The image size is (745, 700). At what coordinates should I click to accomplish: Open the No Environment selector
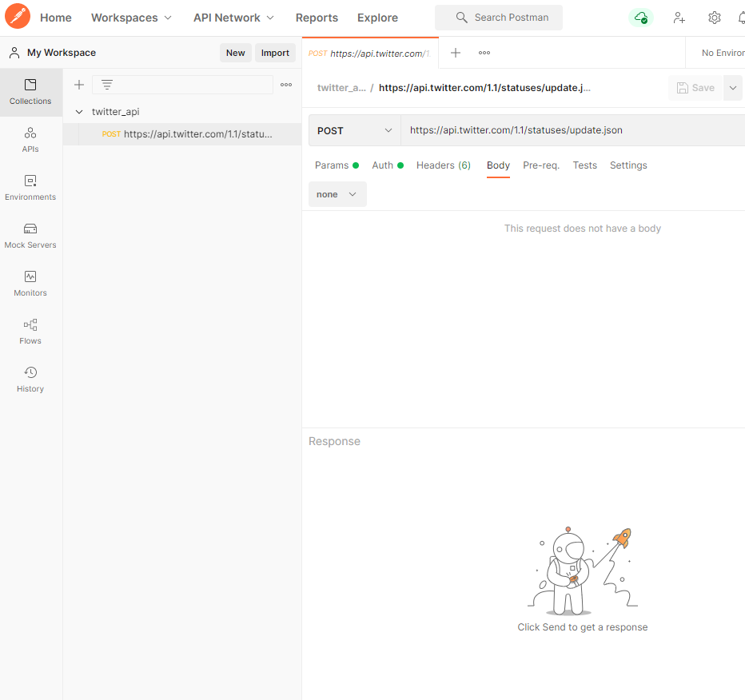click(x=723, y=53)
